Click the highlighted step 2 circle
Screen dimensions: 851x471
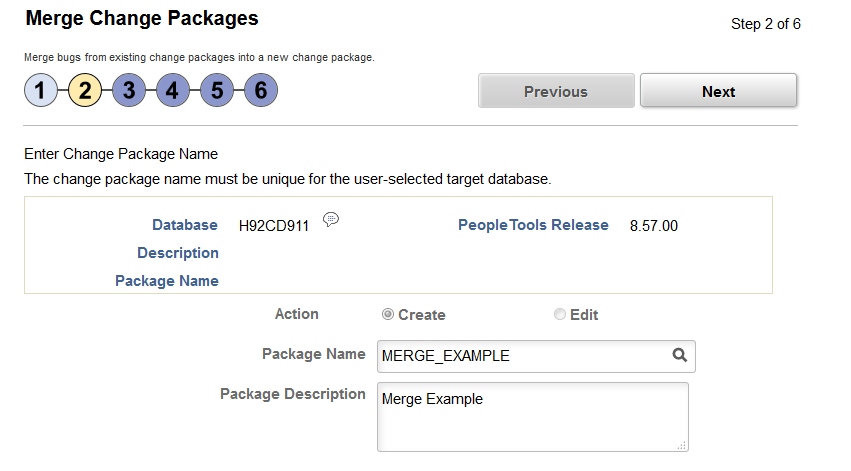tap(85, 91)
